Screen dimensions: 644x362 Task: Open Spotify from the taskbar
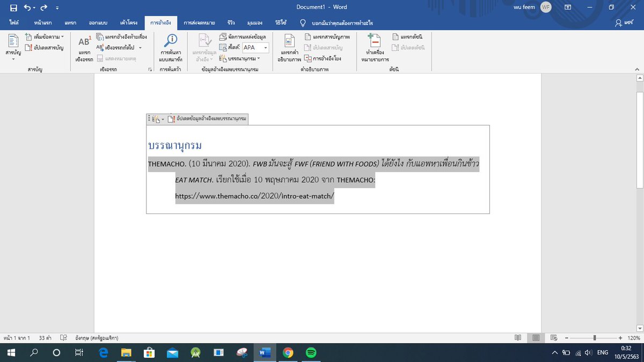[310, 352]
